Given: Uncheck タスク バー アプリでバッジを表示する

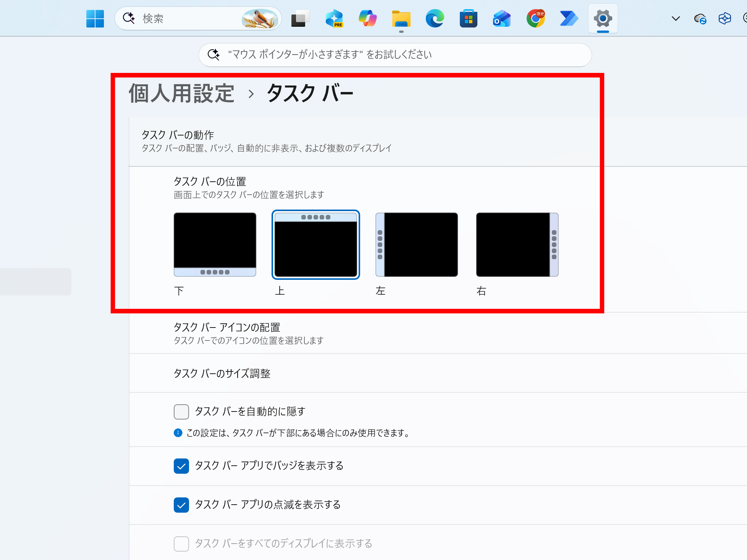Looking at the screenshot, I should [x=181, y=466].
